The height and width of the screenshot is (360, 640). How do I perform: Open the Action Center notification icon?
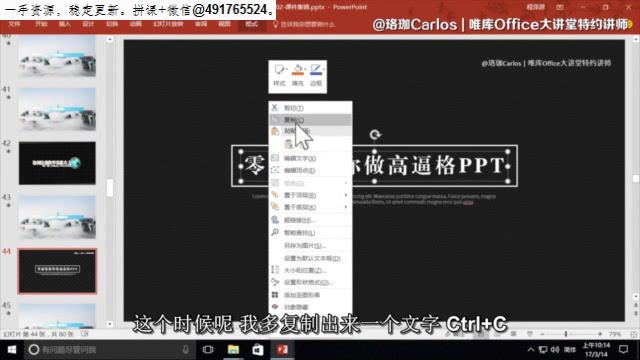click(624, 350)
